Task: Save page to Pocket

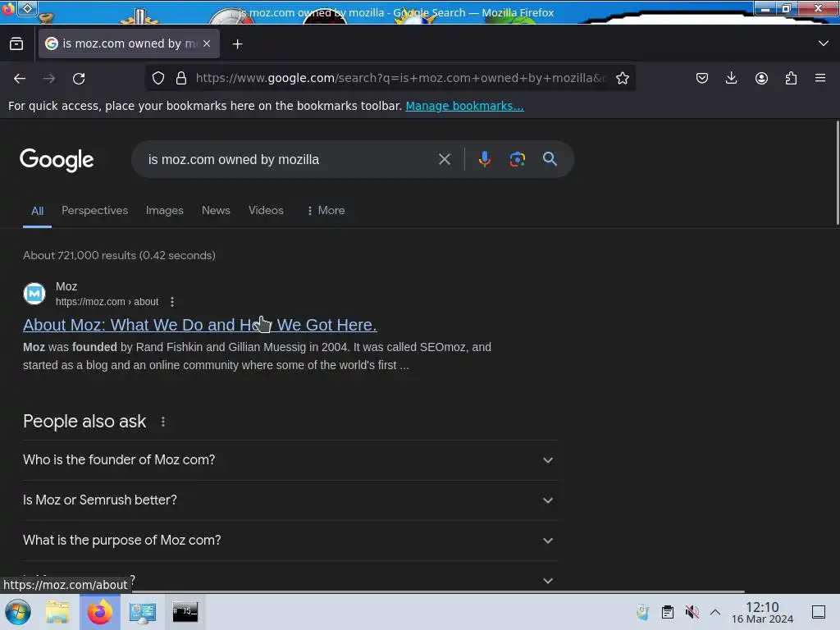Action: coord(702,78)
